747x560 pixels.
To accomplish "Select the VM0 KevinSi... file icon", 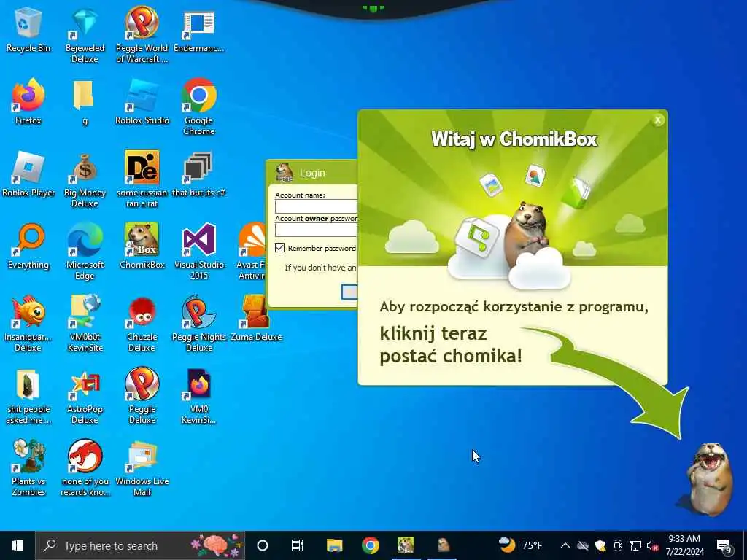I will coord(198,397).
